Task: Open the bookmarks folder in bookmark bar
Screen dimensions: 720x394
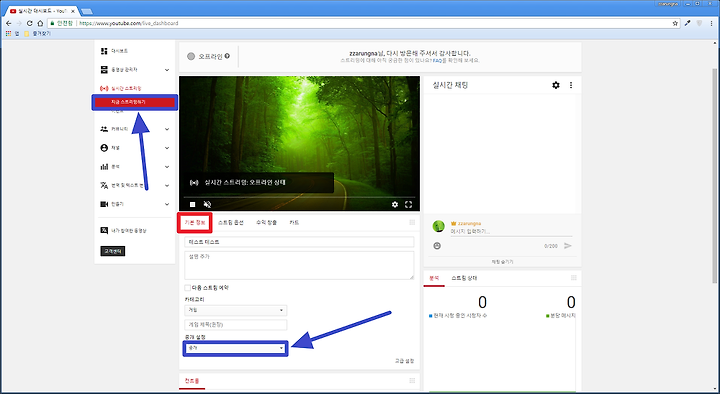Action: pos(37,34)
